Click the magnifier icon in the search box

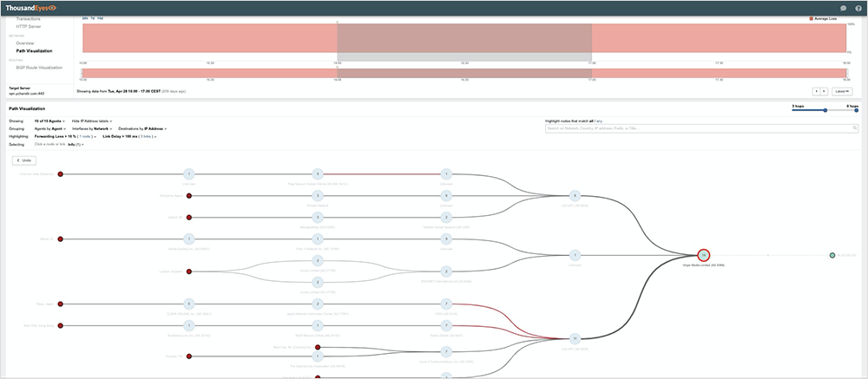pyautogui.click(x=853, y=128)
